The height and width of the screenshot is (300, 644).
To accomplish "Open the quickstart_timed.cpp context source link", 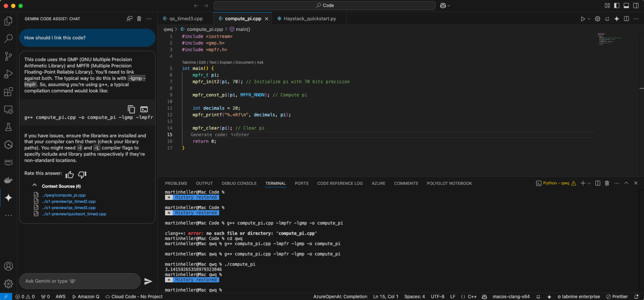I will 74,214.
